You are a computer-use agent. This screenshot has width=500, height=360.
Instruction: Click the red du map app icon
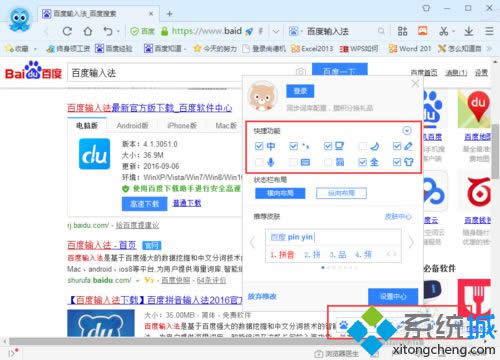475,109
